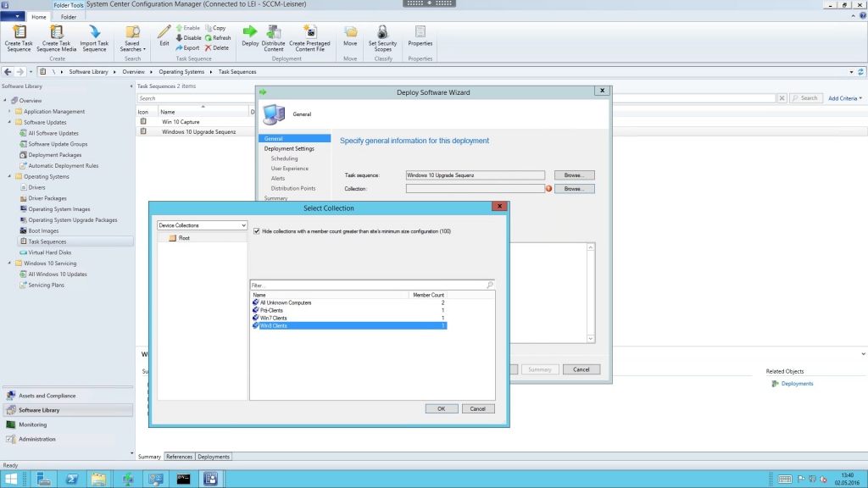Click the Properties ribbon icon
Image resolution: width=868 pixels, height=488 pixels.
point(420,31)
